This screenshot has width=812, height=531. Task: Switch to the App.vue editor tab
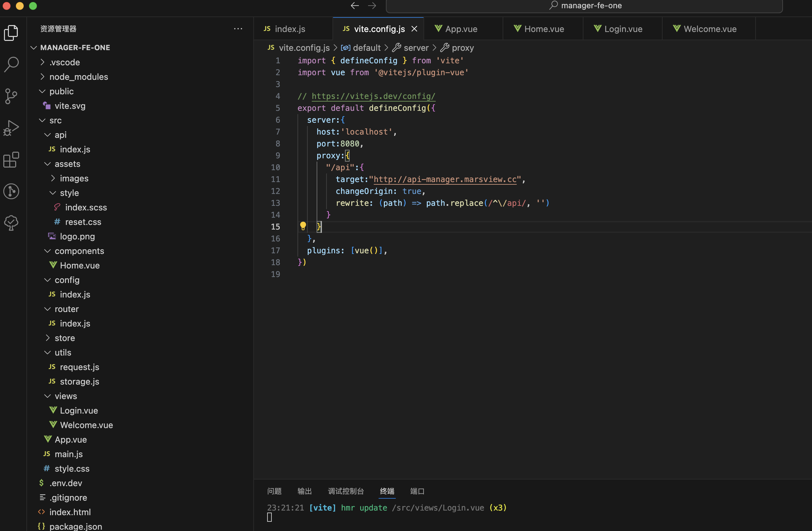tap(463, 29)
